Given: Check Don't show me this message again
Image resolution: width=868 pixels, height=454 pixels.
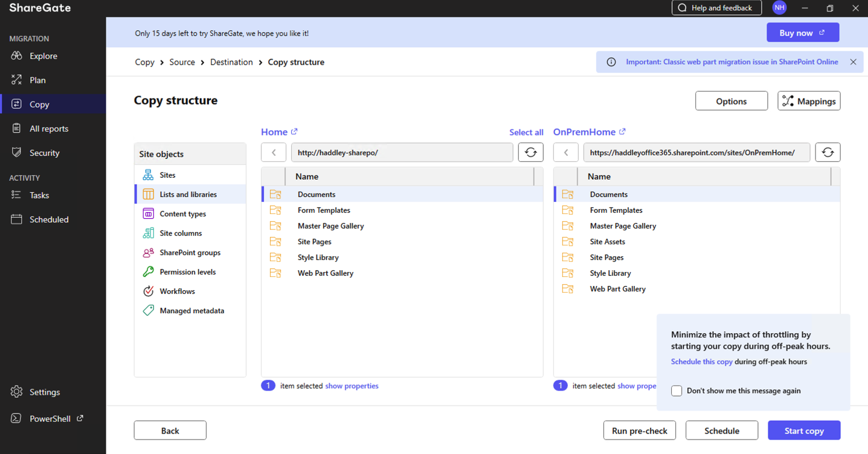Looking at the screenshot, I should [677, 391].
